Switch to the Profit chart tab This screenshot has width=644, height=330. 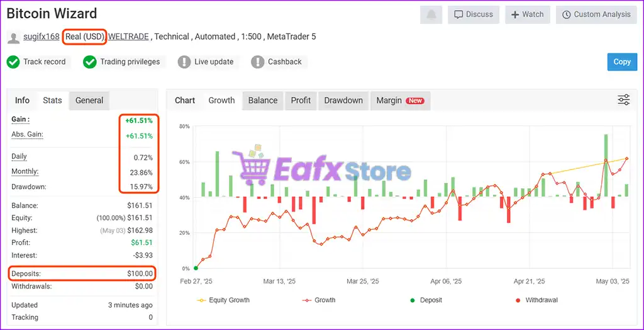301,100
